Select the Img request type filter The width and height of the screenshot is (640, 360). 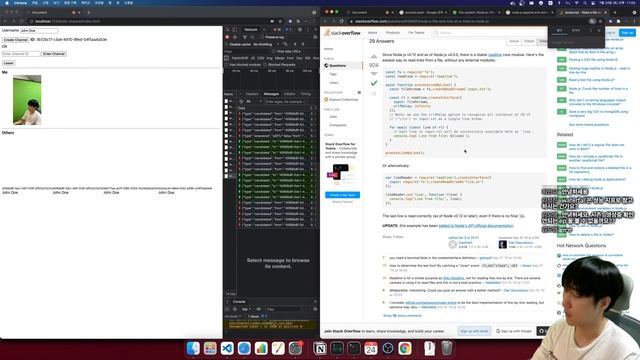[x=269, y=58]
